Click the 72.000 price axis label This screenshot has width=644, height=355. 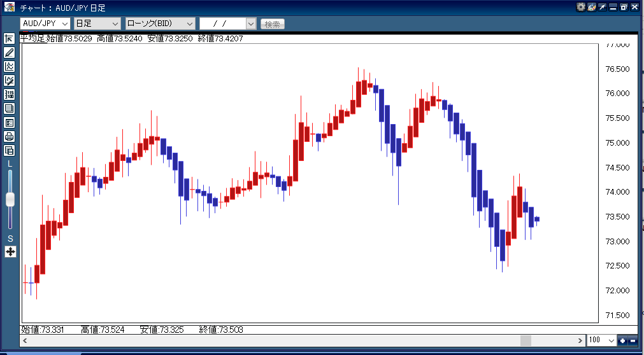pos(618,291)
